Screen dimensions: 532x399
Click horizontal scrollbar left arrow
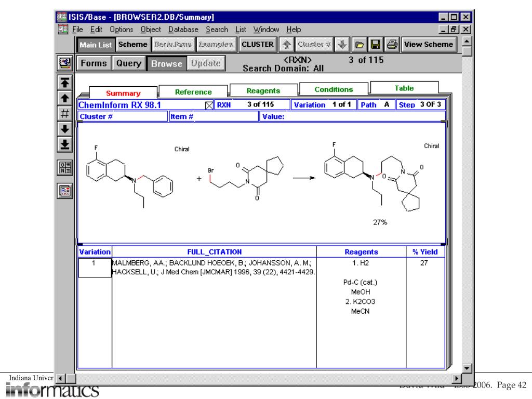coord(60,378)
